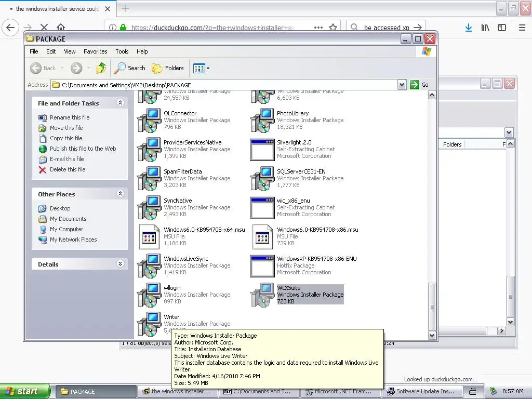Image resolution: width=532 pixels, height=399 pixels.
Task: Open the Firefox hamburger menu
Action: click(x=522, y=28)
